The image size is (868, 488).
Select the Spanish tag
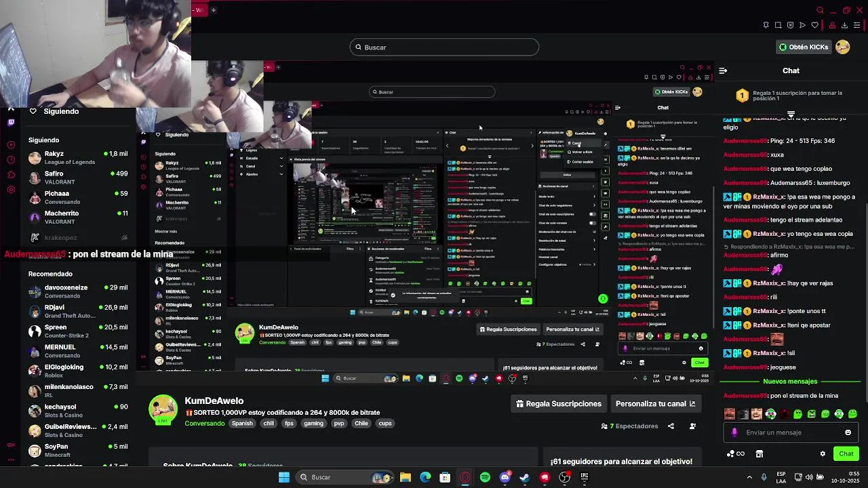pos(242,424)
